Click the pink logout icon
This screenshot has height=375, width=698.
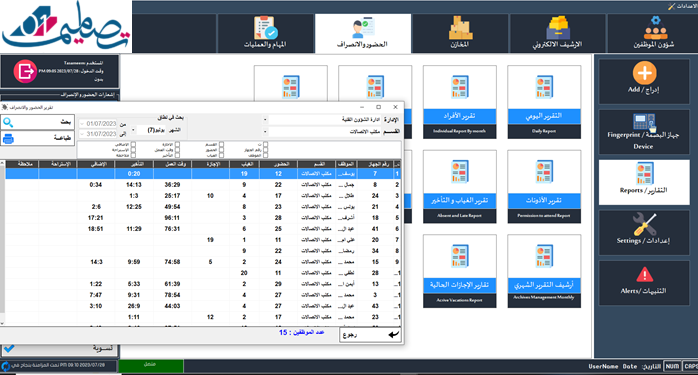25,71
